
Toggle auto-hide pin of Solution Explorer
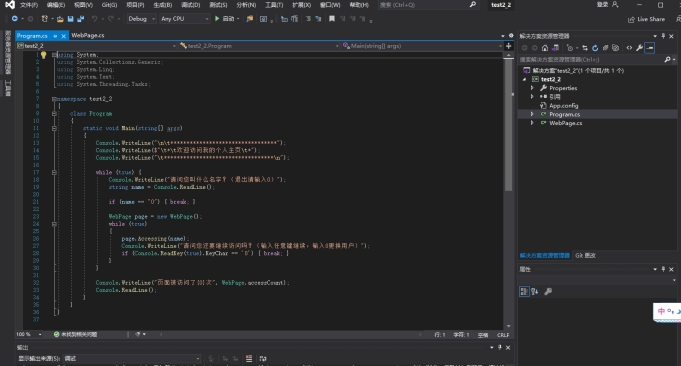click(663, 36)
